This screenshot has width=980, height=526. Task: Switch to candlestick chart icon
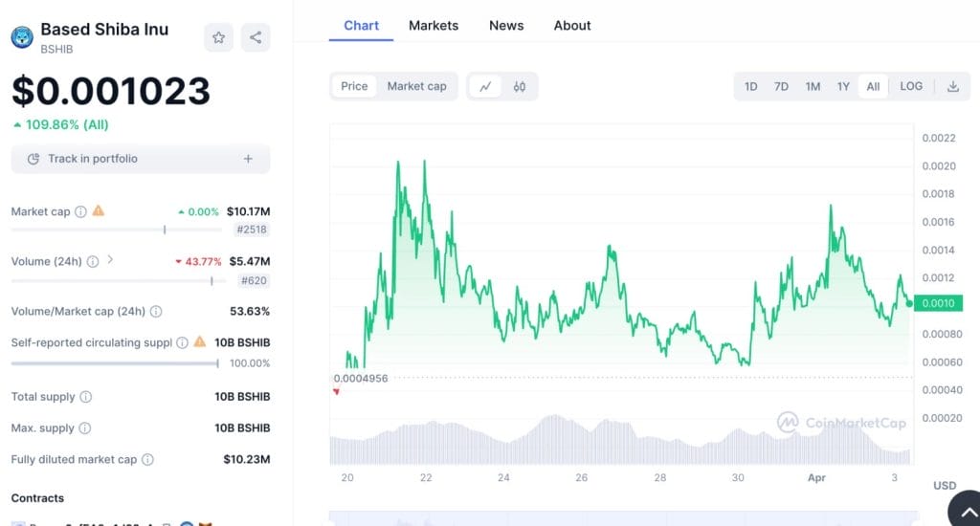click(x=520, y=86)
